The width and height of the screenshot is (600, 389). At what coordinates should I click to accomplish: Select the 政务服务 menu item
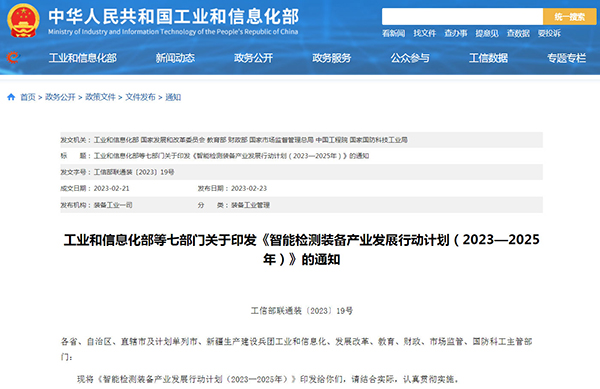point(331,58)
